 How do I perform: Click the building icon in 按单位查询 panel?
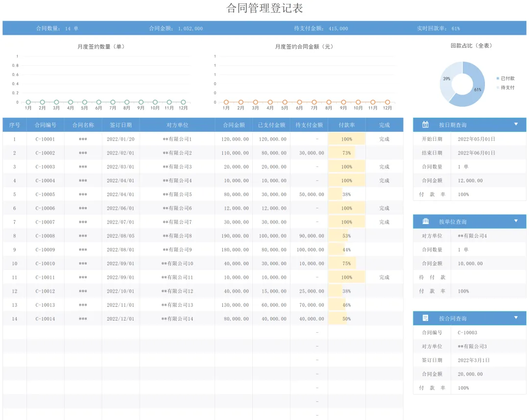tap(426, 221)
